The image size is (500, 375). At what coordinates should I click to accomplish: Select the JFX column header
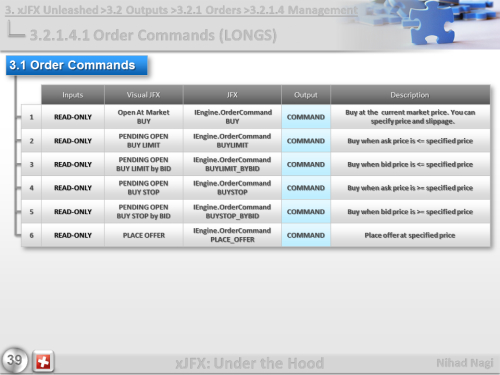232,95
